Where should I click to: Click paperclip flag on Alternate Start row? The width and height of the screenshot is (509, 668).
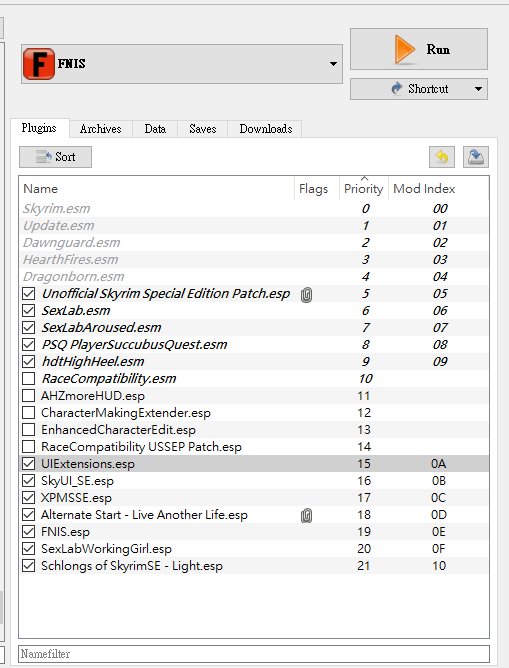tap(306, 515)
